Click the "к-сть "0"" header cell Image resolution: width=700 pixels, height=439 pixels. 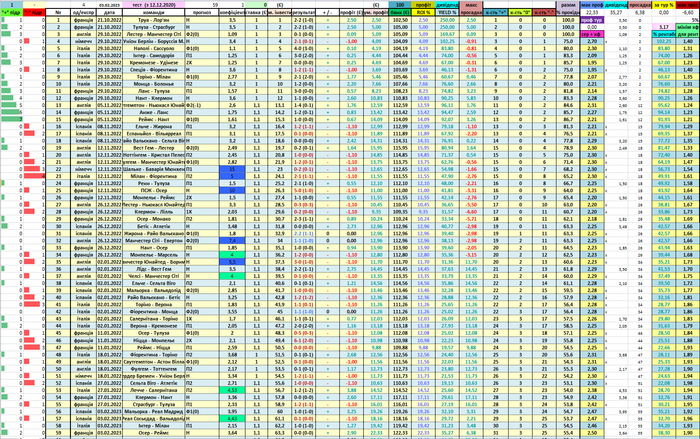point(520,13)
